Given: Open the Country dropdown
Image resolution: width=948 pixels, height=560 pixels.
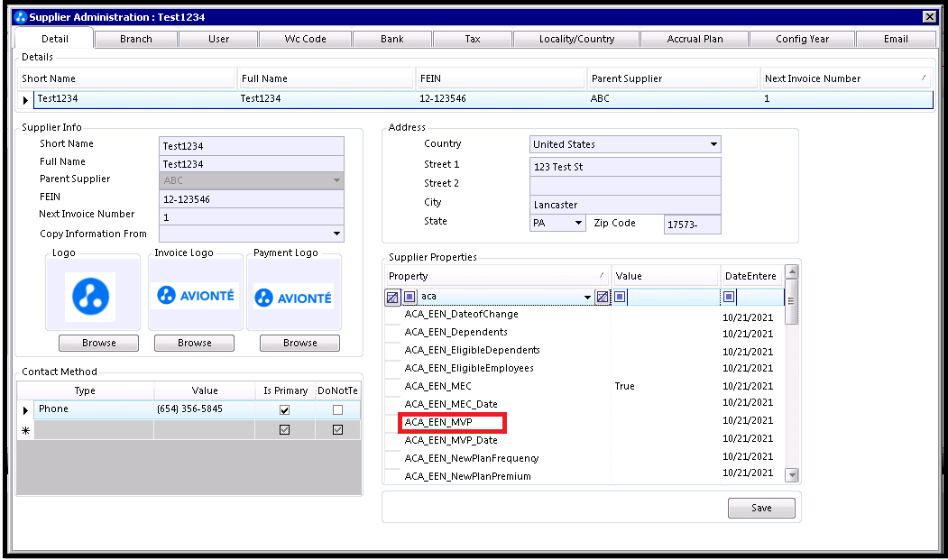Looking at the screenshot, I should [714, 144].
